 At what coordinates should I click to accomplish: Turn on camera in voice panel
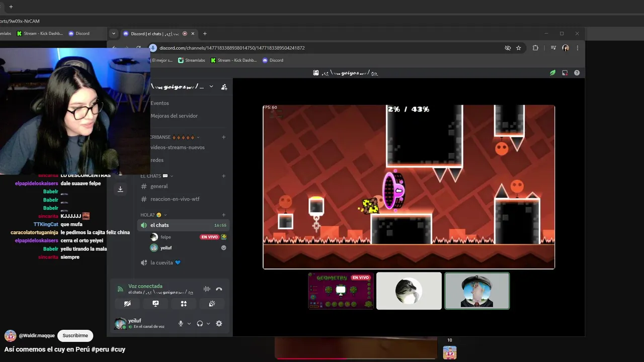click(127, 304)
